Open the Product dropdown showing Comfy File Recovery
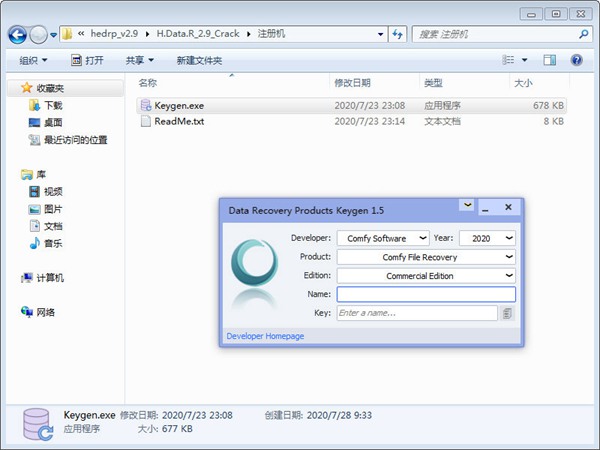 [x=426, y=257]
